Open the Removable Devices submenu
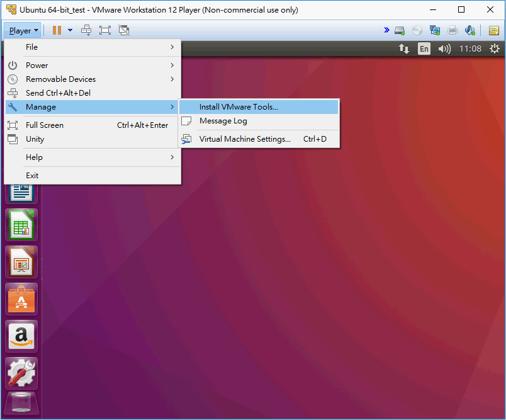The height and width of the screenshot is (420, 506). pyautogui.click(x=93, y=79)
